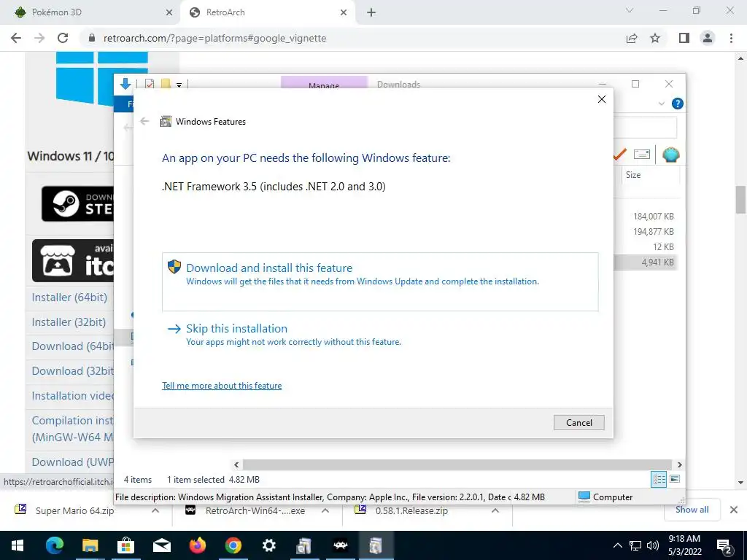The height and width of the screenshot is (560, 747).
Task: Open Chrome three-dot menu
Action: click(x=731, y=38)
